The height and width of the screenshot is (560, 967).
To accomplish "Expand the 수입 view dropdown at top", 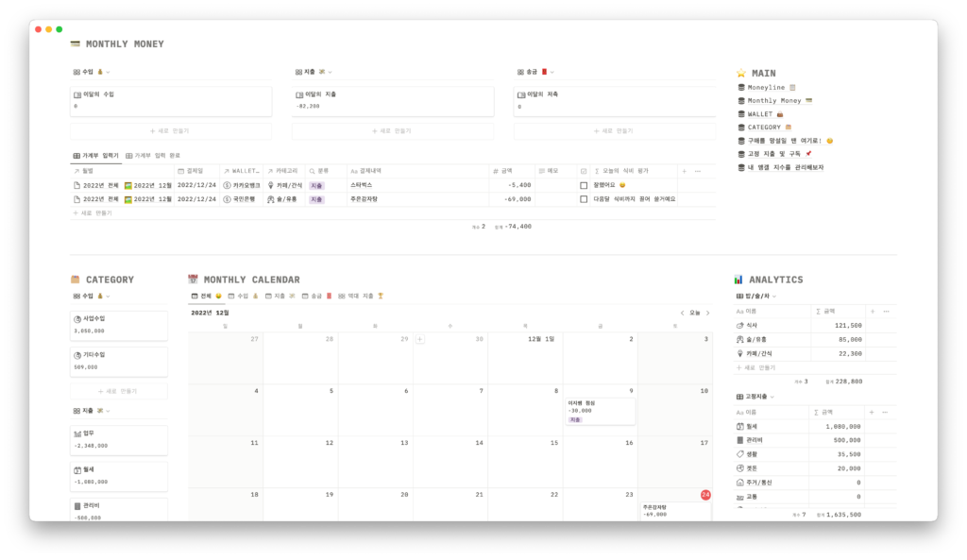I will 108,72.
